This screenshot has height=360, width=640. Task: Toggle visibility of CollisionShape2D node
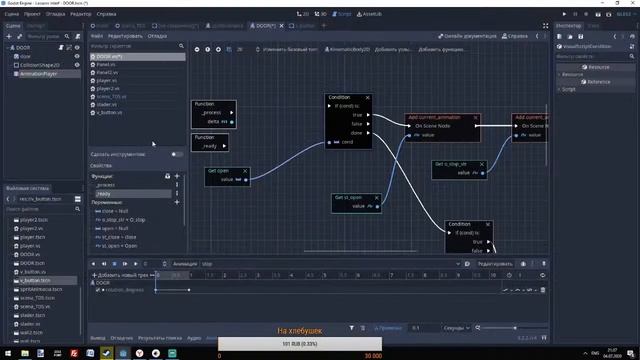click(77, 65)
